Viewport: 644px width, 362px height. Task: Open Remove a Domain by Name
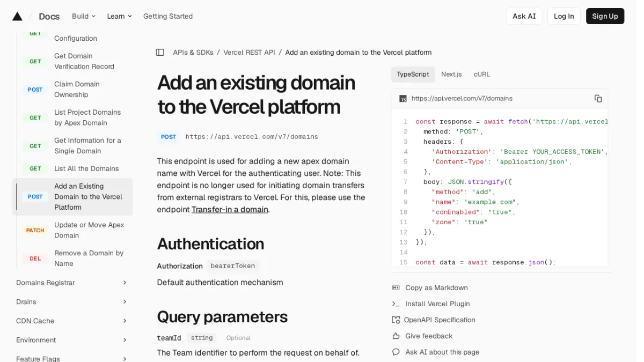89,258
